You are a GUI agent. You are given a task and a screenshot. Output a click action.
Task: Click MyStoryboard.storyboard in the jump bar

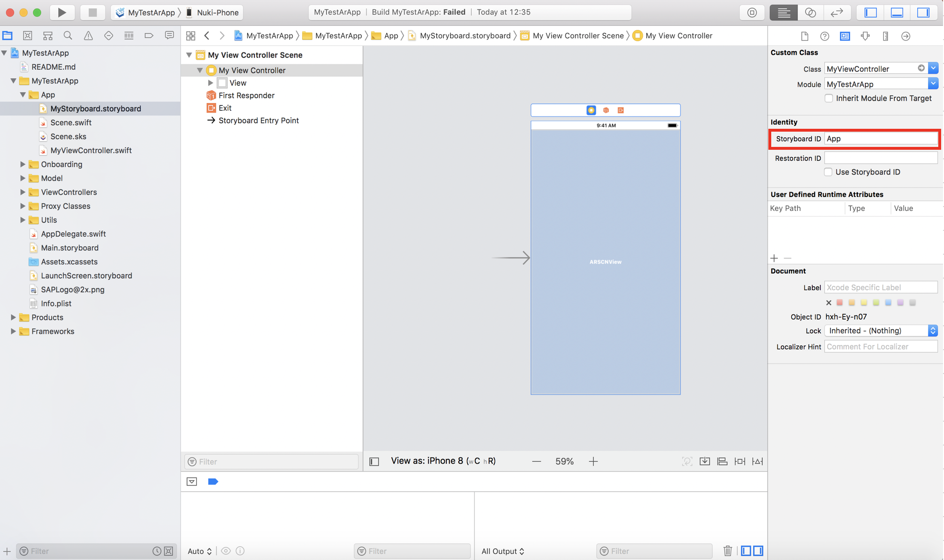point(464,36)
